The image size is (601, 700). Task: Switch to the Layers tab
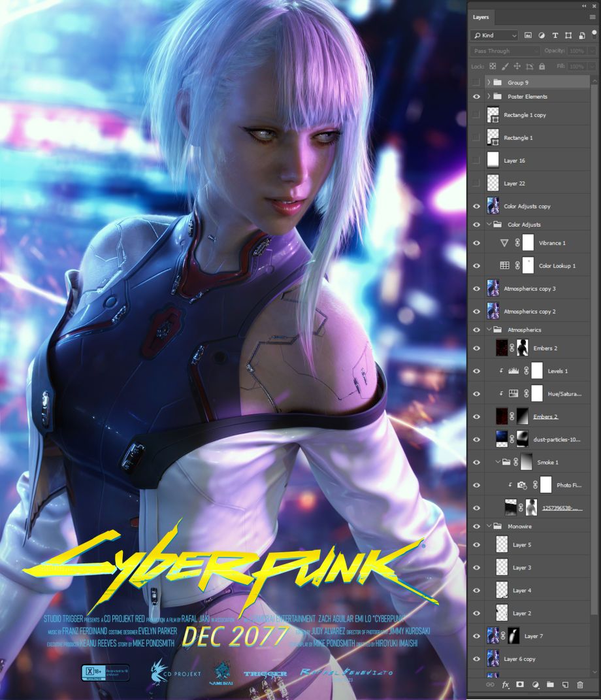tap(481, 17)
